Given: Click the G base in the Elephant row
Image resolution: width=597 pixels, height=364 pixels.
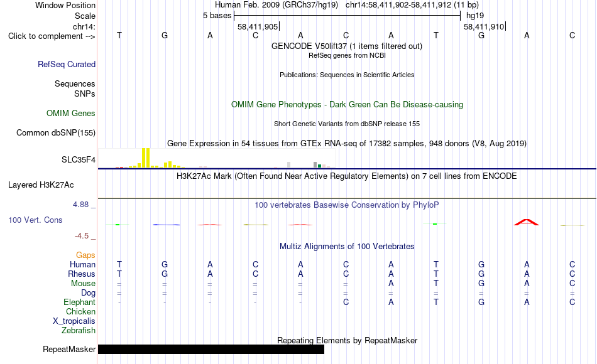Looking at the screenshot, I should point(481,302).
